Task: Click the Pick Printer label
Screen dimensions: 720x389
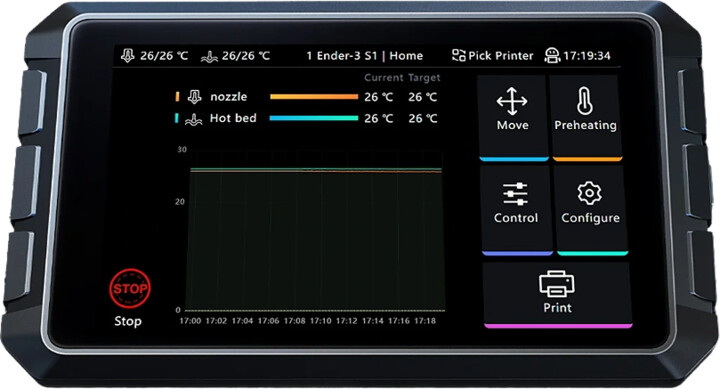Action: click(x=501, y=56)
